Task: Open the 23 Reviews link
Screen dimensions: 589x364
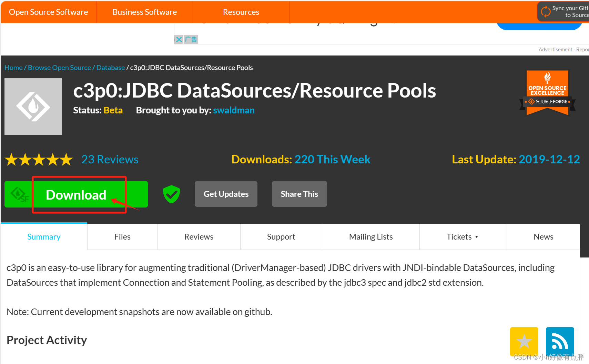Action: pos(110,160)
